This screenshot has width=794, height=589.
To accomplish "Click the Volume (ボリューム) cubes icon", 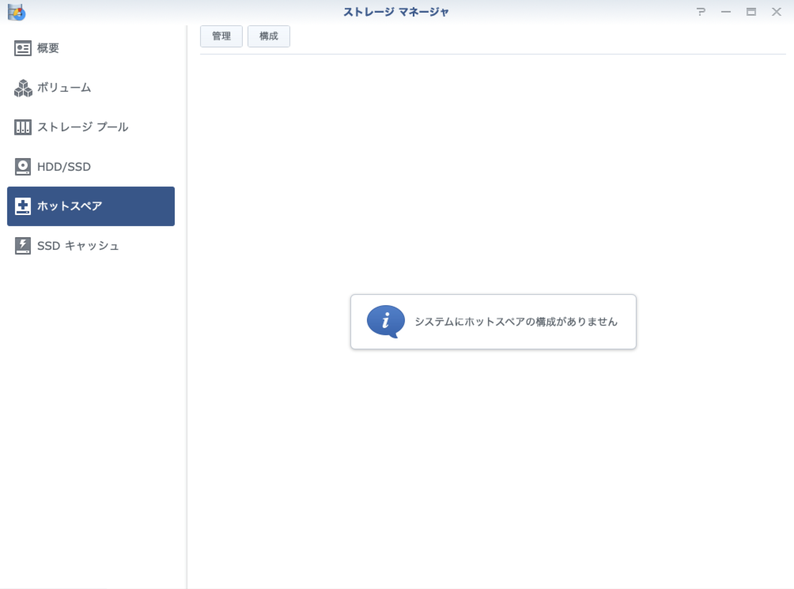I will click(22, 88).
